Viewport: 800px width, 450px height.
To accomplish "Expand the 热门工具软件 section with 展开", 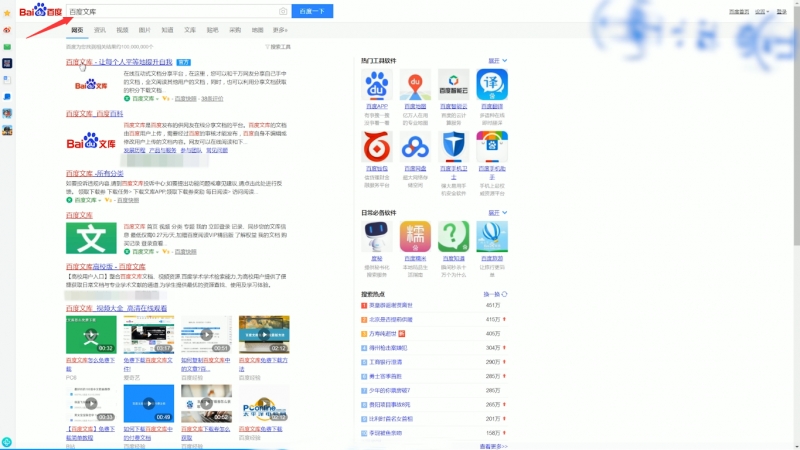I will [x=497, y=61].
